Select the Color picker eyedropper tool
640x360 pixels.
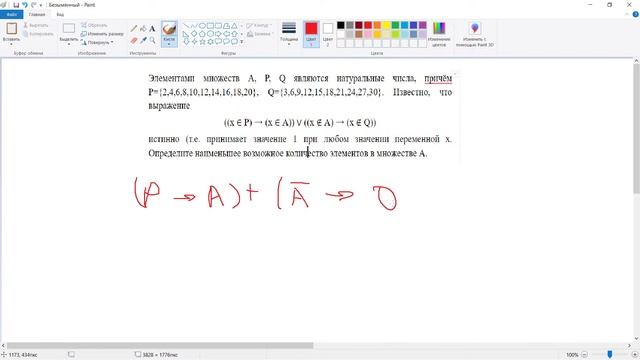click(143, 40)
